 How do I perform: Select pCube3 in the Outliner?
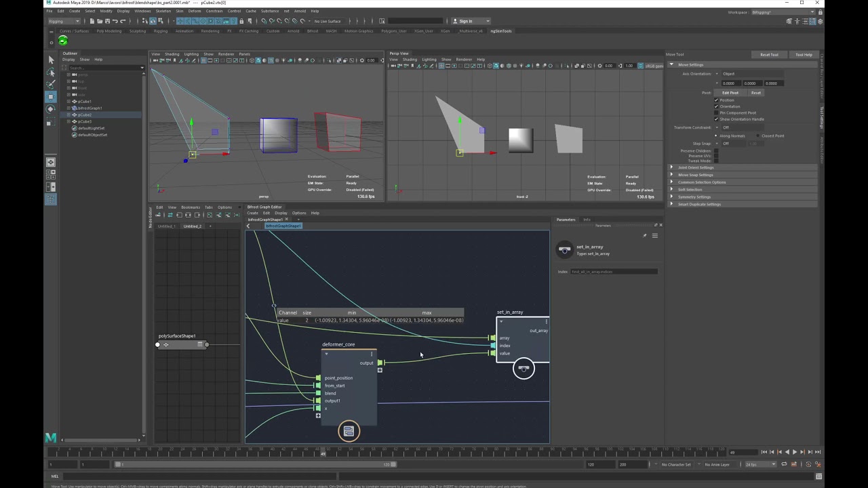85,121
